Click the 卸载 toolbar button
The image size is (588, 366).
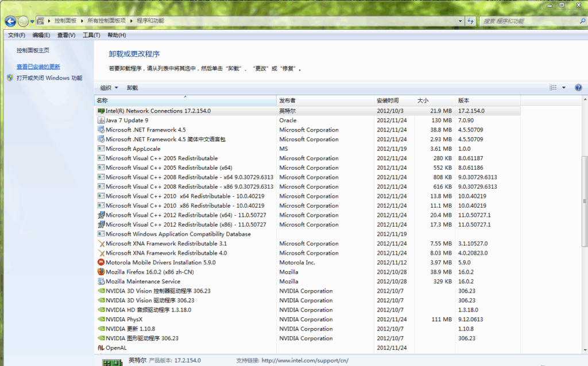click(133, 88)
